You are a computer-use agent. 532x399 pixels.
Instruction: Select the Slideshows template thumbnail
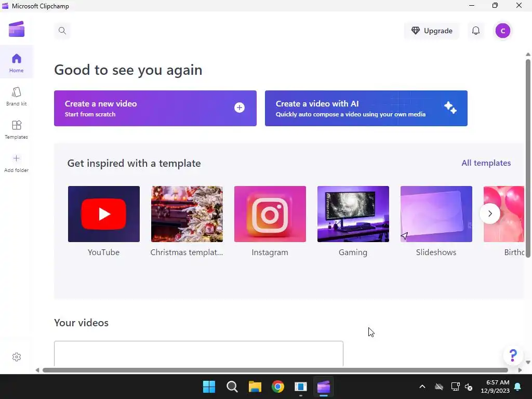click(x=436, y=214)
